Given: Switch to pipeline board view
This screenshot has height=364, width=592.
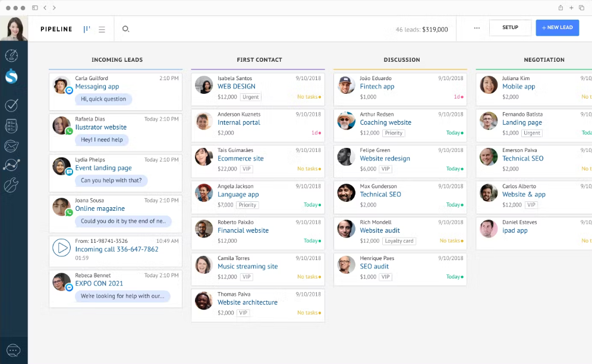Looking at the screenshot, I should [87, 29].
